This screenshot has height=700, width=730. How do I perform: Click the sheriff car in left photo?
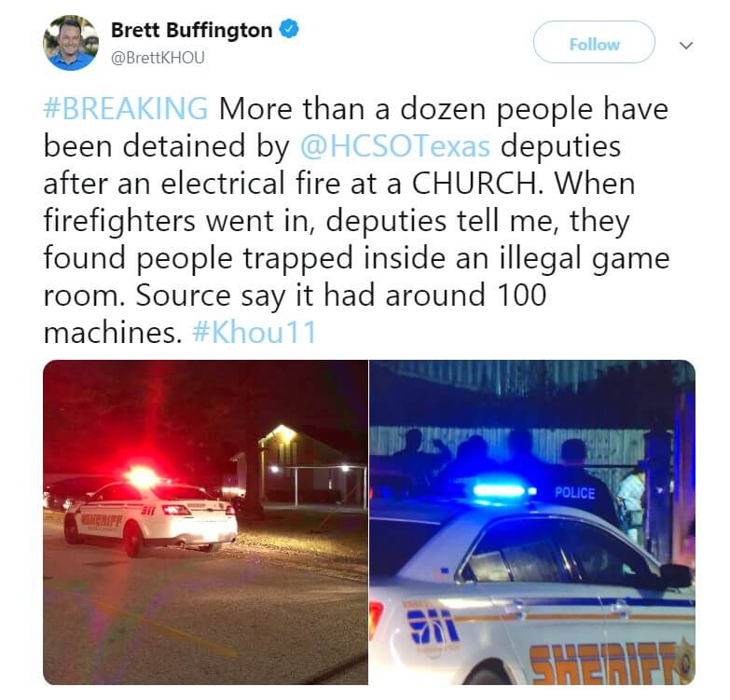click(150, 517)
